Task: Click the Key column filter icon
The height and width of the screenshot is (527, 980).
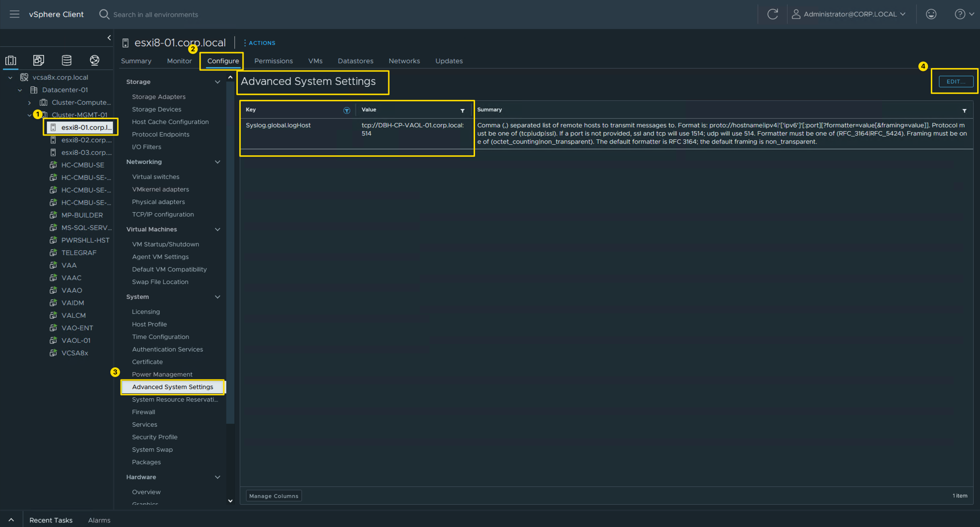Action: 346,110
